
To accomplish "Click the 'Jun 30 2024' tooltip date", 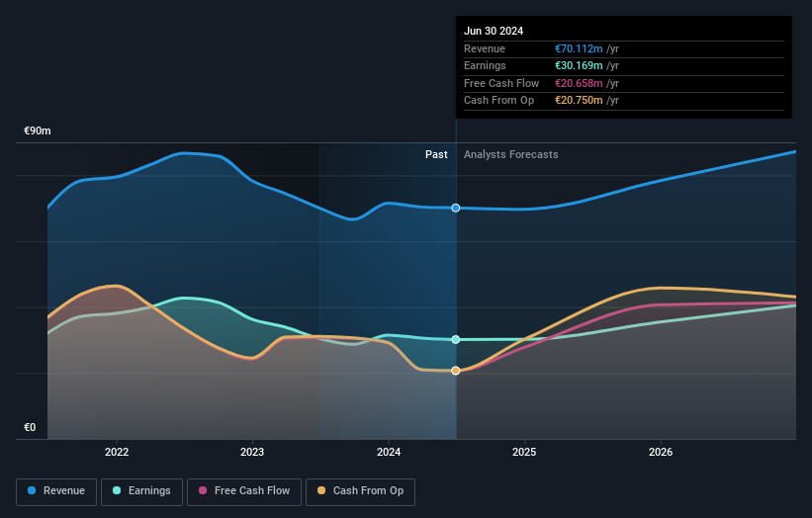I will (494, 31).
